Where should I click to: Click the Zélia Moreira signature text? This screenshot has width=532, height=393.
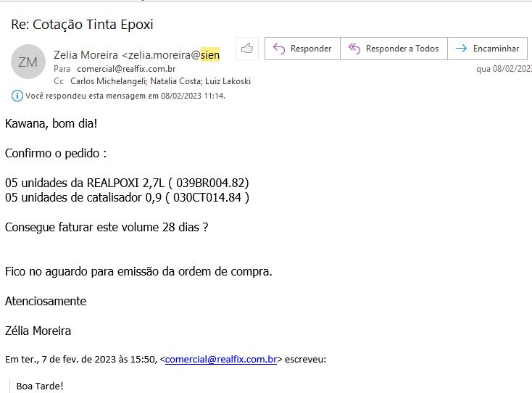tap(38, 331)
